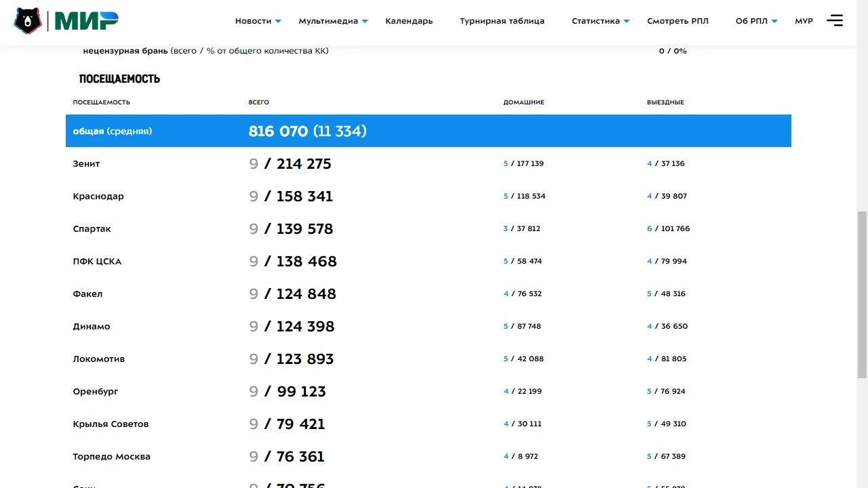
Task: Click the ДОМАШНИЕ column header
Action: pos(524,102)
